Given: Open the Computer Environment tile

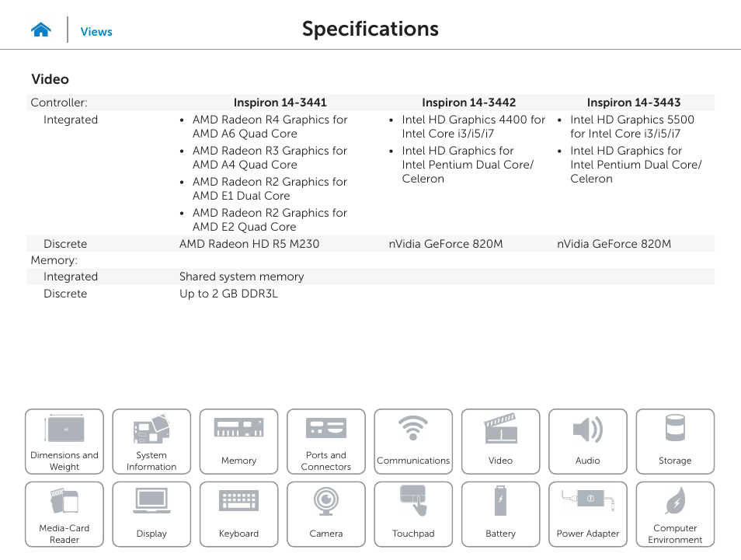Looking at the screenshot, I should [675, 514].
